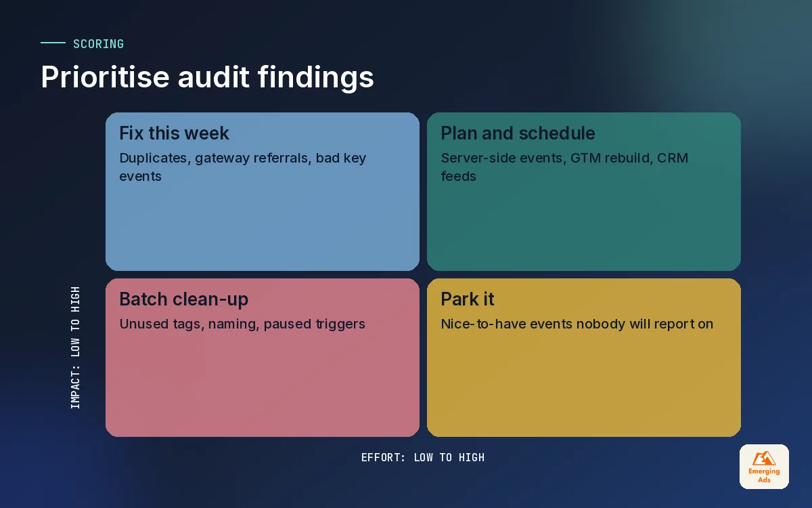Viewport: 812px width, 508px height.
Task: Click the 'IMPACT: LOW TO HIGH' vertical label
Action: [75, 347]
